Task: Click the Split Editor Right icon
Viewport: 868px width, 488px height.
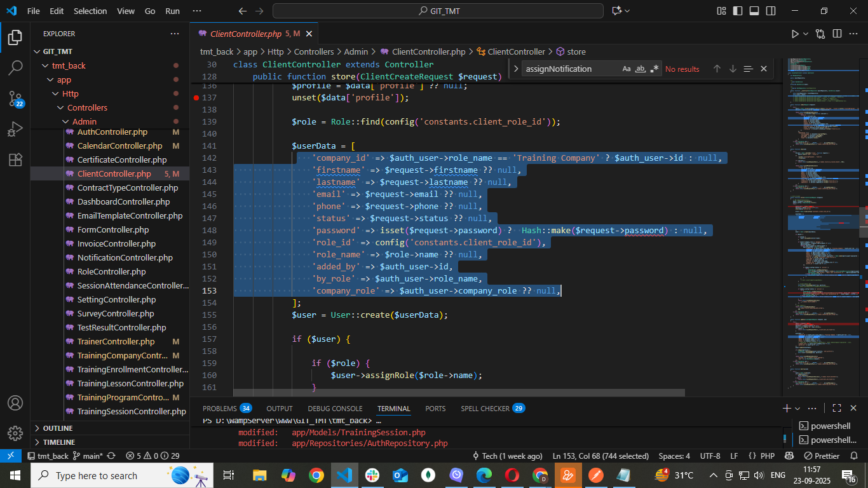Action: point(837,34)
